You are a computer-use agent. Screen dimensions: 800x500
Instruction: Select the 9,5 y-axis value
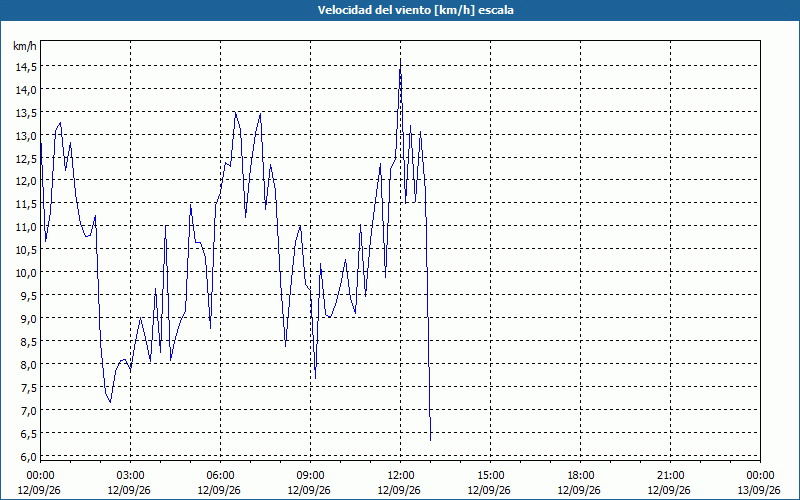tap(27, 295)
